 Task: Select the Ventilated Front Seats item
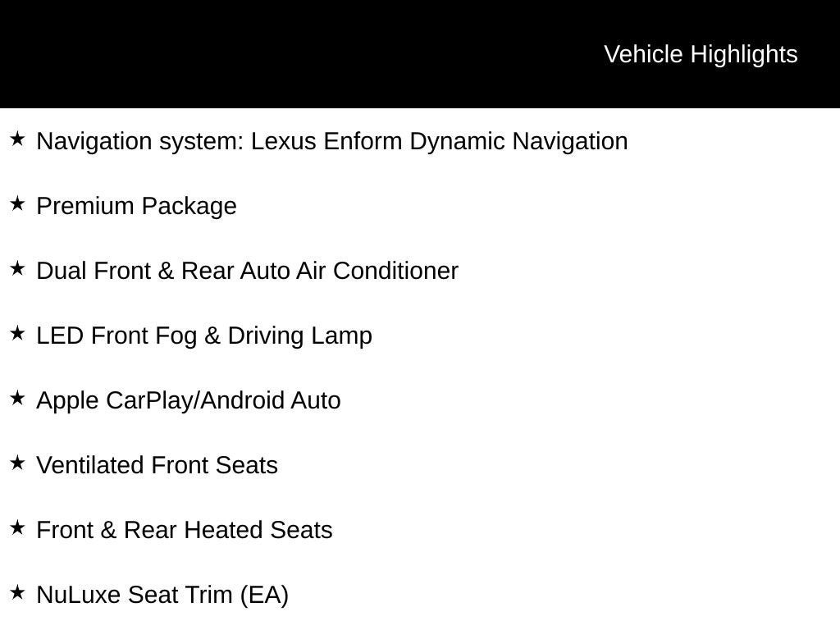pos(157,465)
